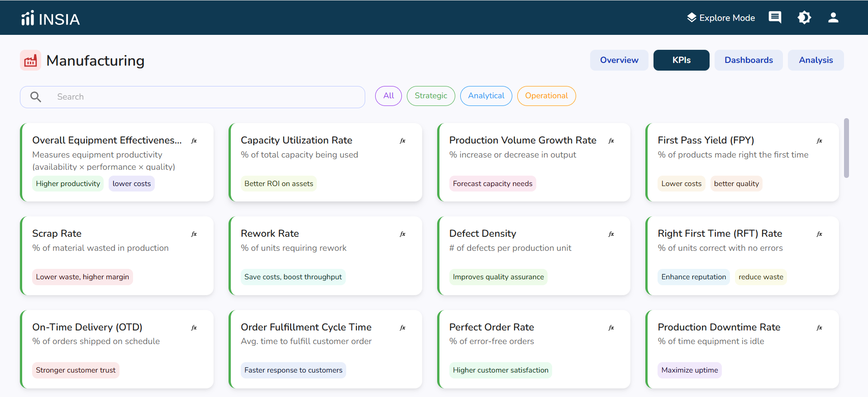This screenshot has height=397, width=868.
Task: Click fx icon on Production Downtime Rate
Action: (819, 328)
